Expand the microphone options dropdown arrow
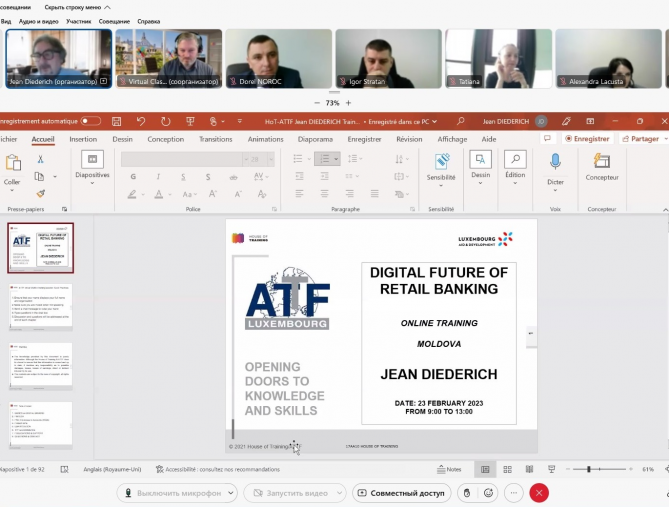The image size is (669, 507). point(230,492)
